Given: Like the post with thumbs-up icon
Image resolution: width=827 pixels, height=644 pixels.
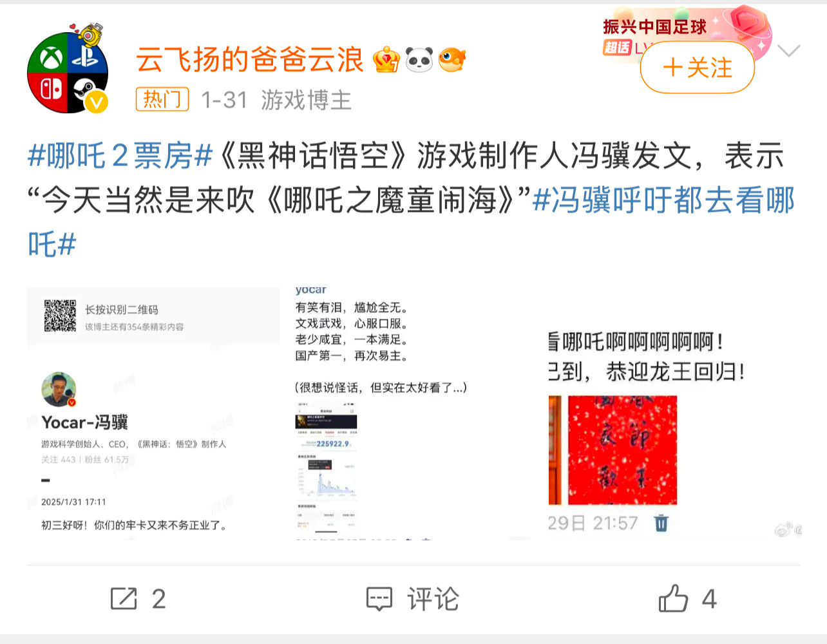Looking at the screenshot, I should click(674, 599).
